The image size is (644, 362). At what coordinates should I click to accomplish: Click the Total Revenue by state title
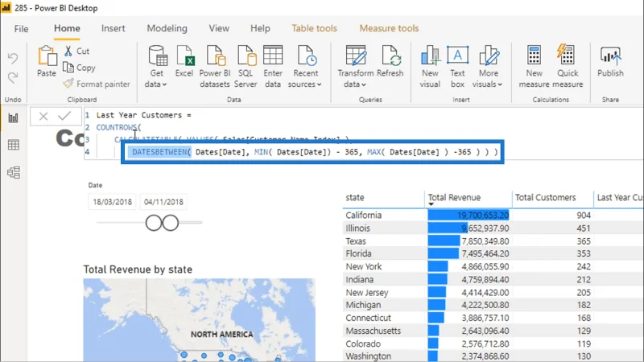point(138,269)
